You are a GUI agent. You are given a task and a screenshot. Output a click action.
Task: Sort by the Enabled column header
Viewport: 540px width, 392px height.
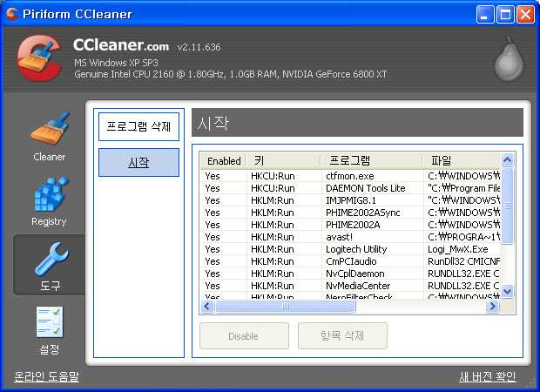tap(223, 161)
